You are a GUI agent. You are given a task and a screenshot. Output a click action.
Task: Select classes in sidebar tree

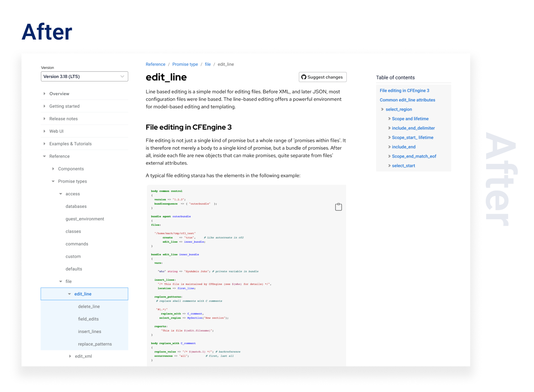[x=73, y=231]
